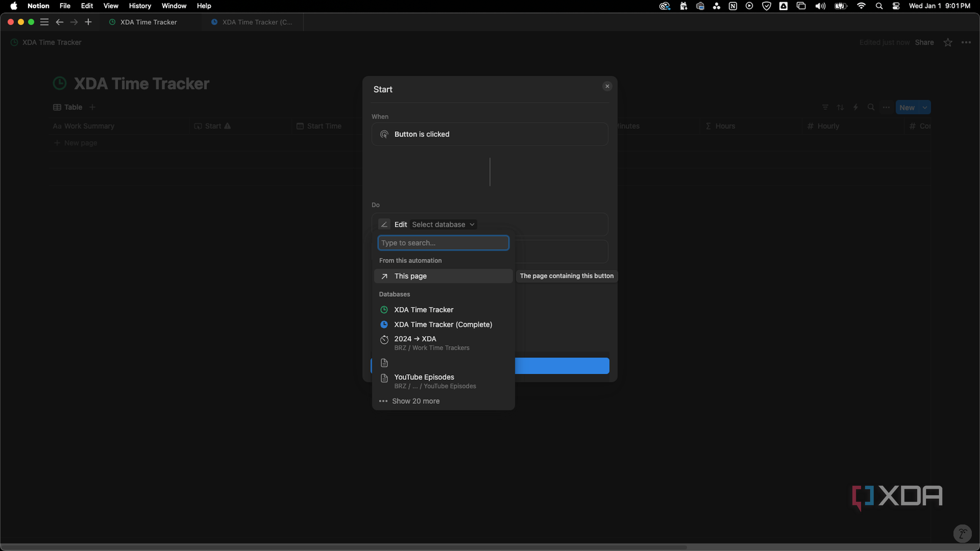Image resolution: width=980 pixels, height=551 pixels.
Task: Go back with the back arrow
Action: pyautogui.click(x=59, y=22)
